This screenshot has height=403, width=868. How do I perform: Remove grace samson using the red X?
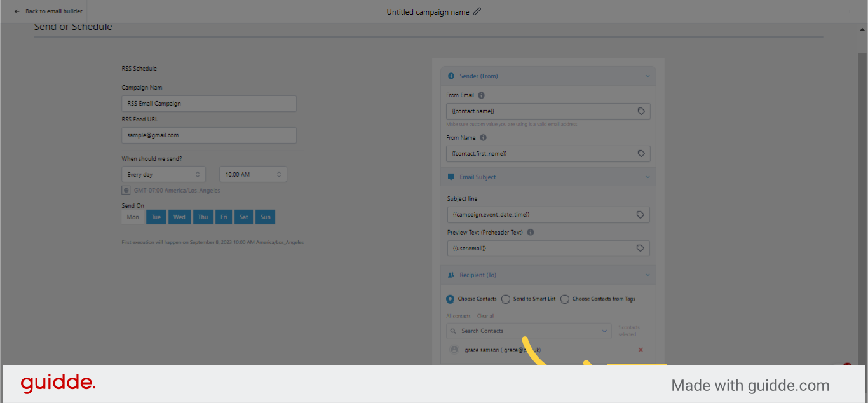coord(641,350)
